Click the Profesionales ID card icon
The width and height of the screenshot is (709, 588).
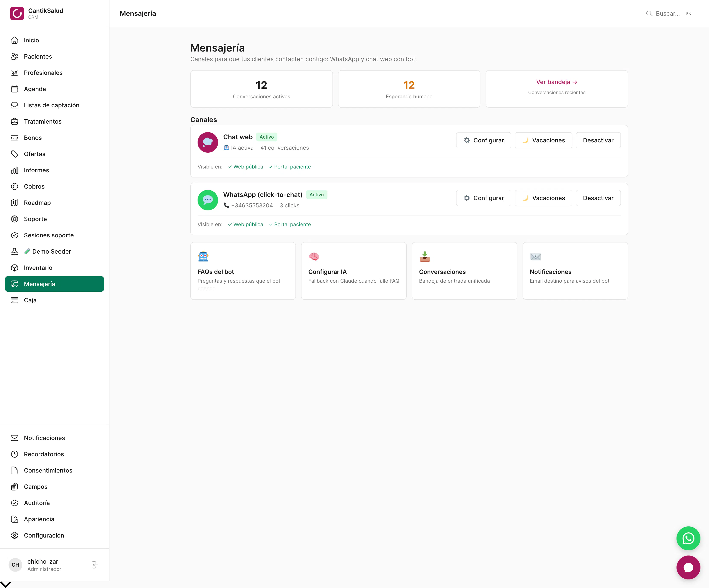pos(15,72)
